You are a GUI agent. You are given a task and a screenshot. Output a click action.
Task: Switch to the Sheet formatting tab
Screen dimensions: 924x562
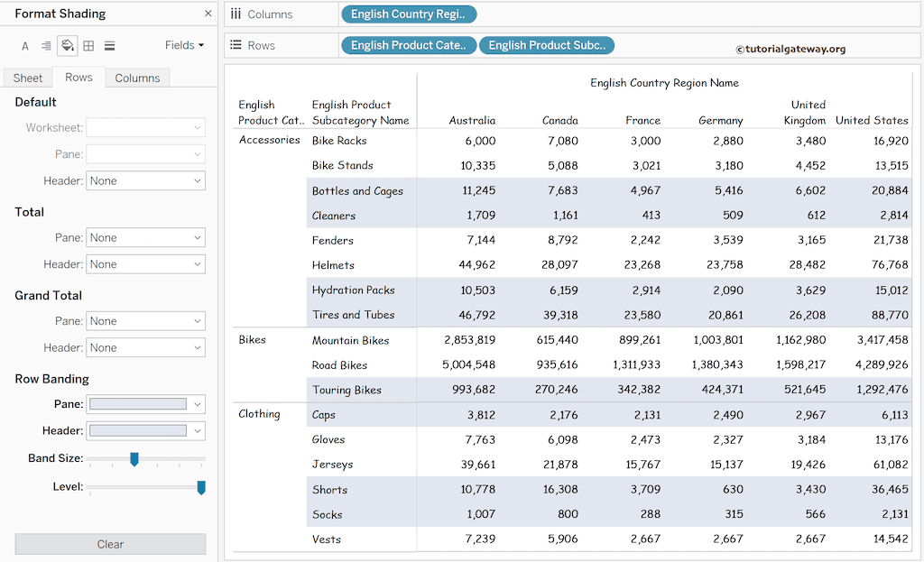point(27,78)
